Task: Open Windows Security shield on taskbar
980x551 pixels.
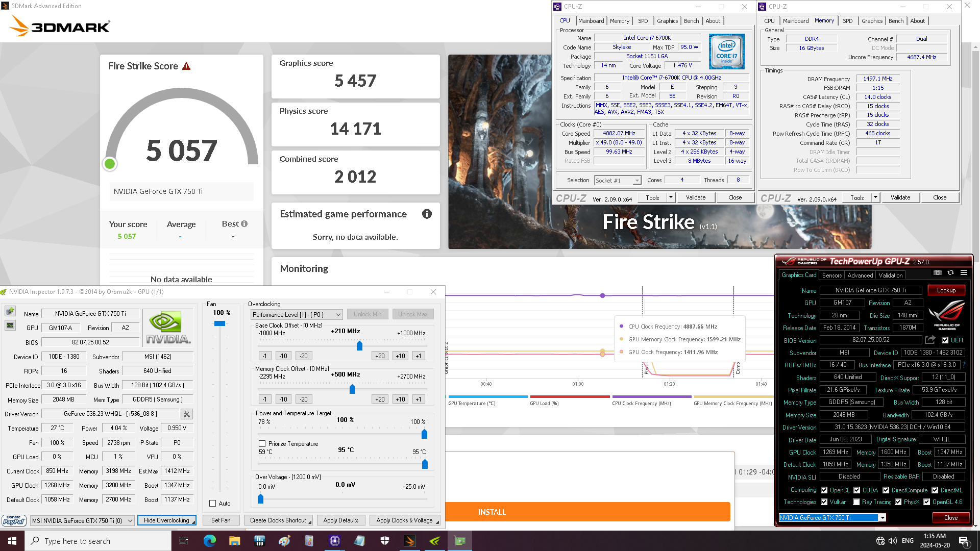Action: click(x=385, y=541)
